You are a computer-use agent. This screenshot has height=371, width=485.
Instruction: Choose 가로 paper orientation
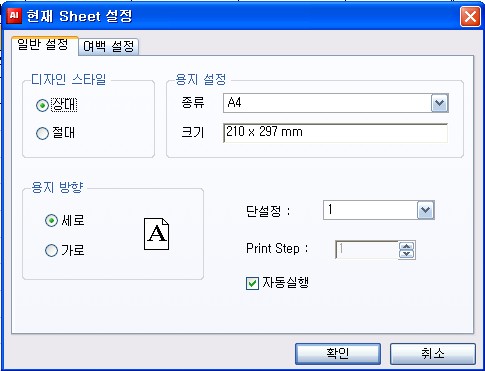[x=51, y=250]
